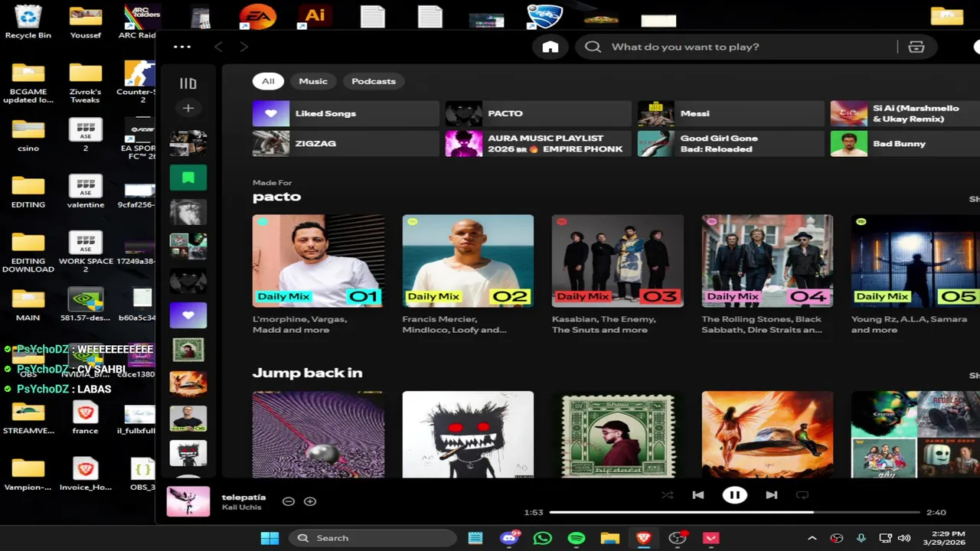The height and width of the screenshot is (551, 980).
Task: Skip to the previous track
Action: 698,495
